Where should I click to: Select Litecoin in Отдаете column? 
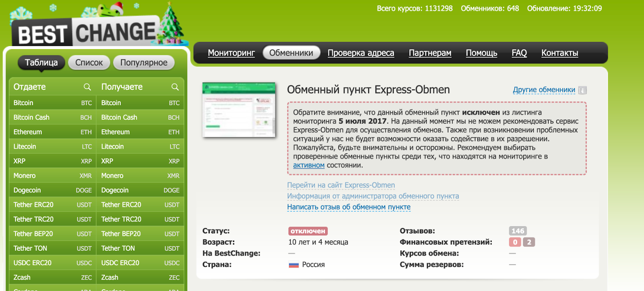pos(52,146)
